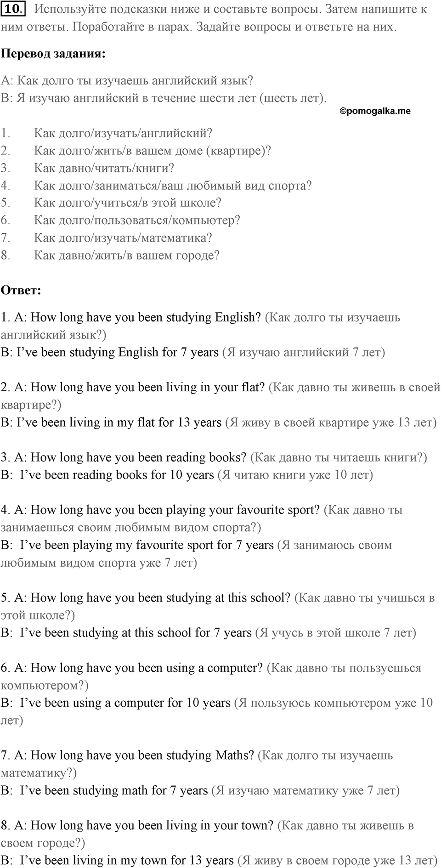Click 'How long have you been studying Maths?'

[142, 755]
